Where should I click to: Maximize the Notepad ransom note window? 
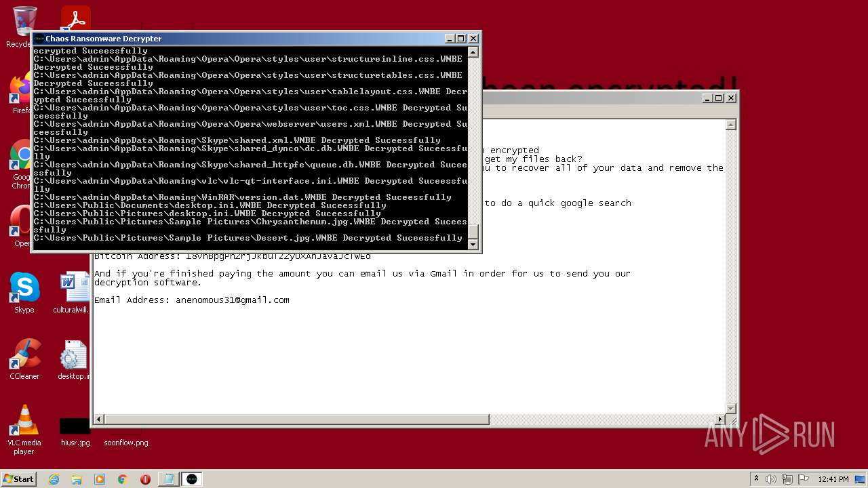coord(719,98)
